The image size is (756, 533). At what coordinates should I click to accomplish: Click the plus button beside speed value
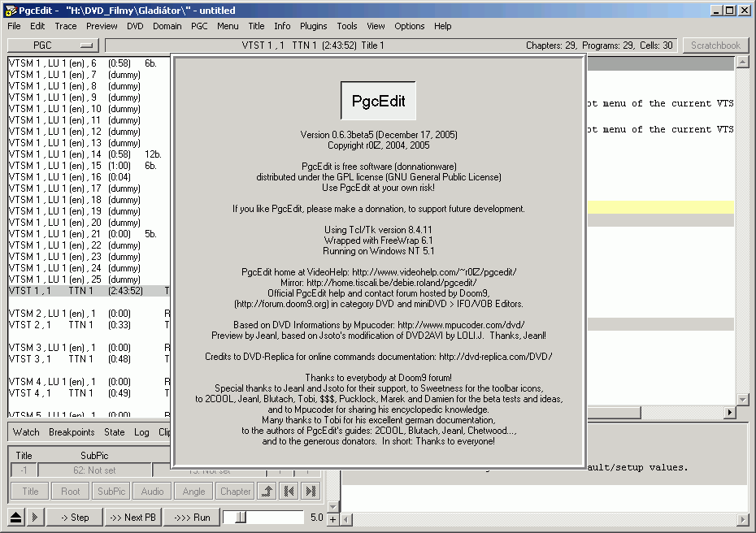coord(332,519)
